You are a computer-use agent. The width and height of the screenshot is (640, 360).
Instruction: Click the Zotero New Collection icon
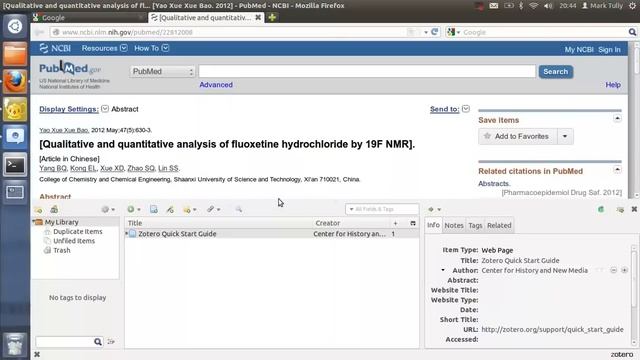point(38,210)
